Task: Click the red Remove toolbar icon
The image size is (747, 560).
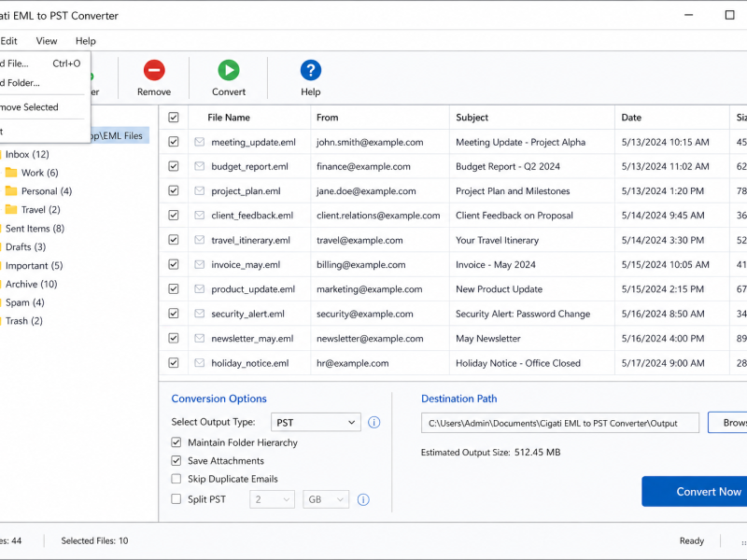Action: click(x=154, y=70)
